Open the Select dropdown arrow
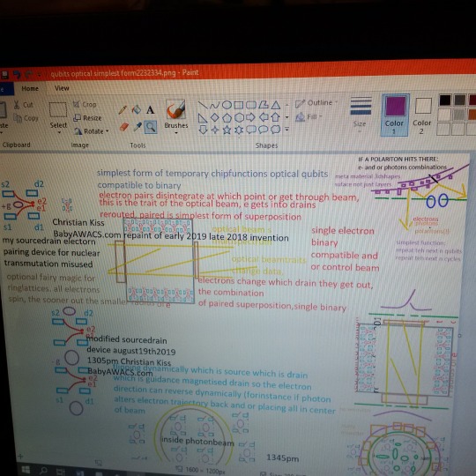The width and height of the screenshot is (476, 476). tap(59, 133)
